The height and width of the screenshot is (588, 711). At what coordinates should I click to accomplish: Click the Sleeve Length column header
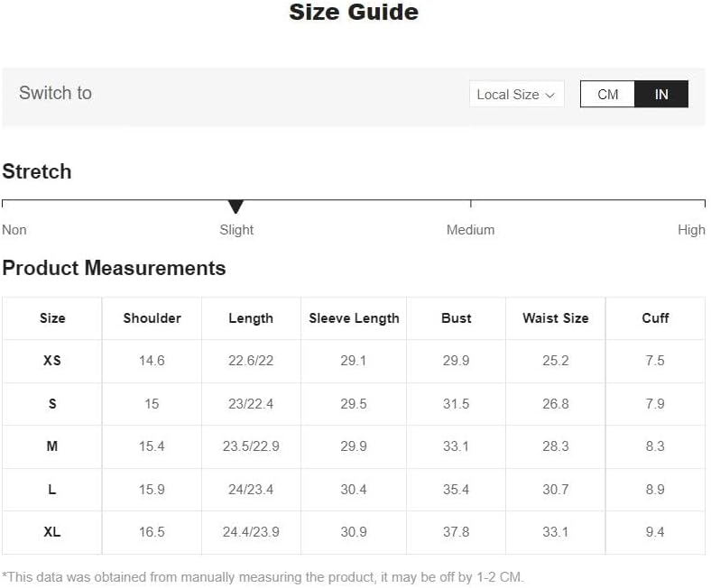354,318
